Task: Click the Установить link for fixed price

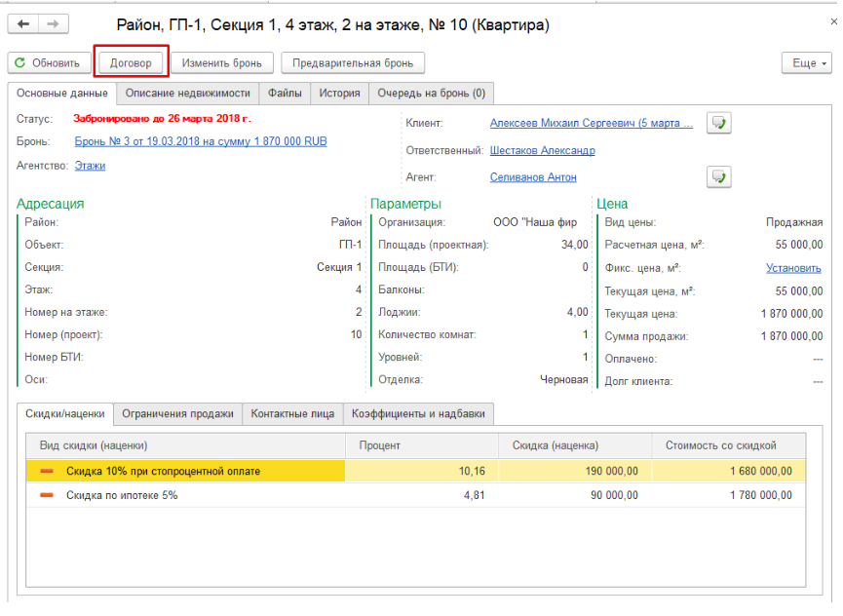Action: click(x=792, y=267)
